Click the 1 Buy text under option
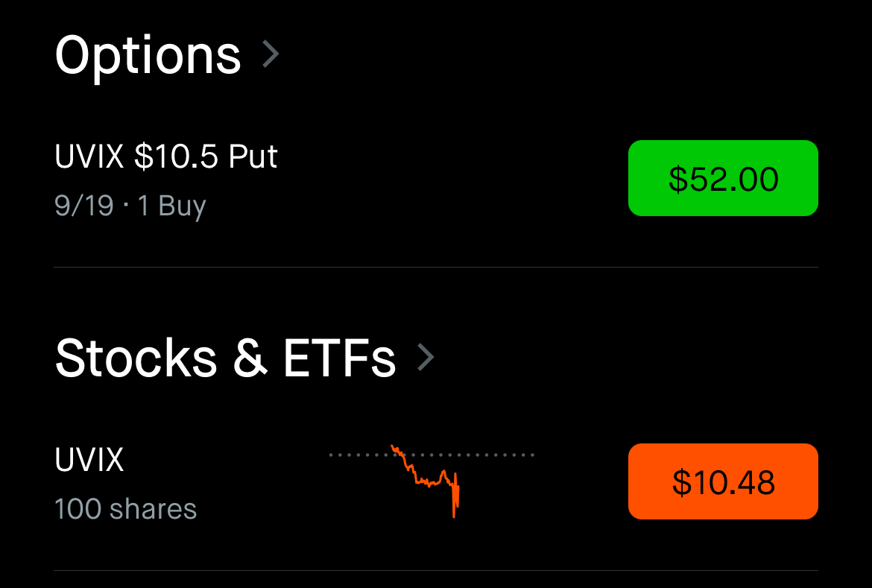 click(172, 205)
